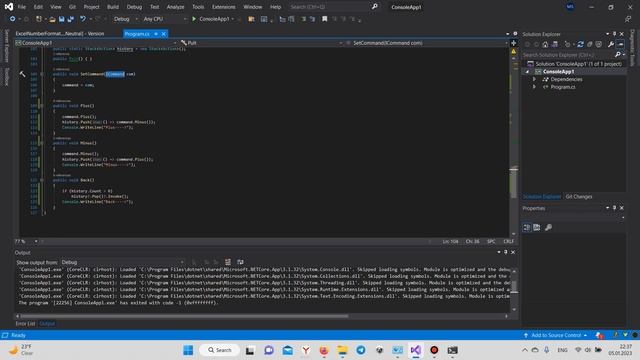This screenshot has width=640, height=360.
Task: Select Solution 'ConsoleApp1' root row
Action: point(575,64)
